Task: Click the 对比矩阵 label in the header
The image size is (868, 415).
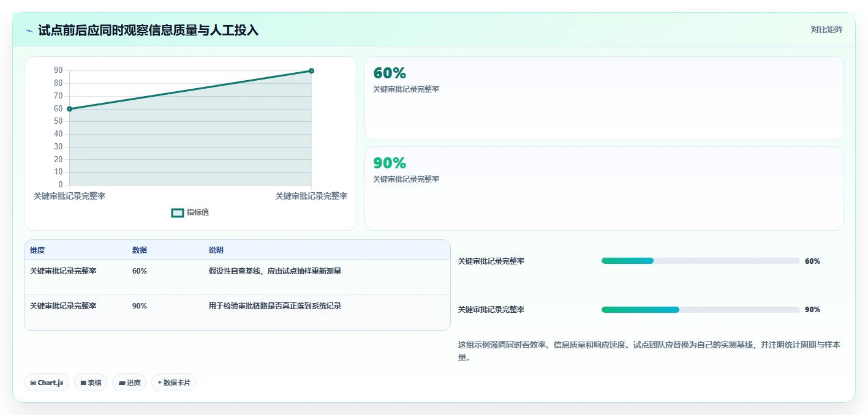Action: (827, 29)
